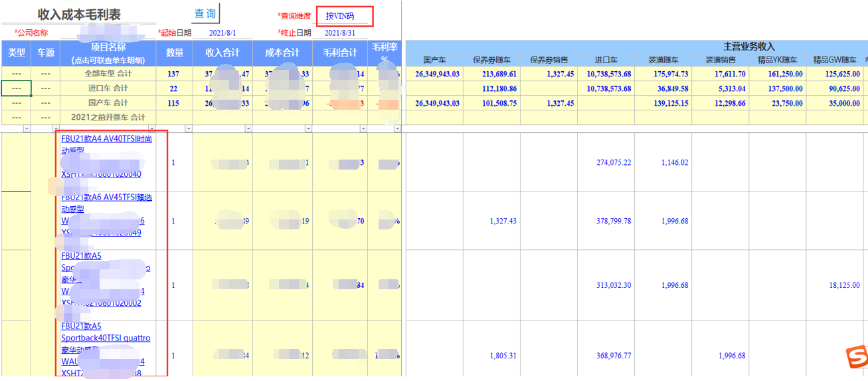Select the 进口车 合计 row label
Viewport: 868px width, 381px height.
coord(108,88)
